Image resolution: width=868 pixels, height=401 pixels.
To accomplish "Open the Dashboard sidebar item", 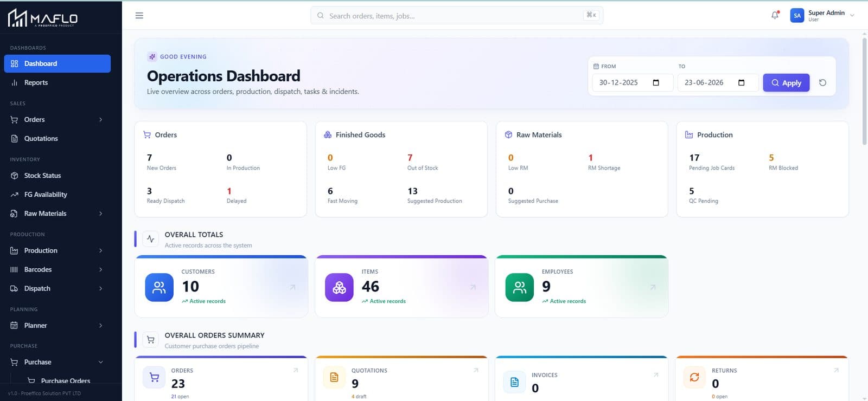I will click(57, 63).
